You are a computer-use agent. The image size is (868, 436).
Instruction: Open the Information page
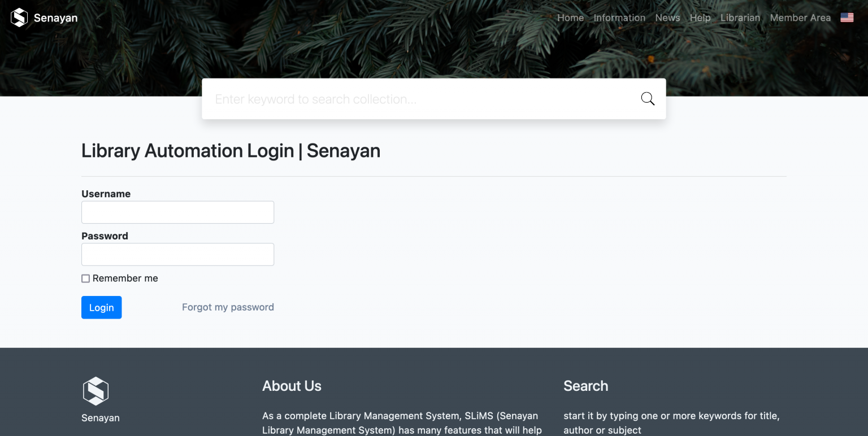(619, 18)
